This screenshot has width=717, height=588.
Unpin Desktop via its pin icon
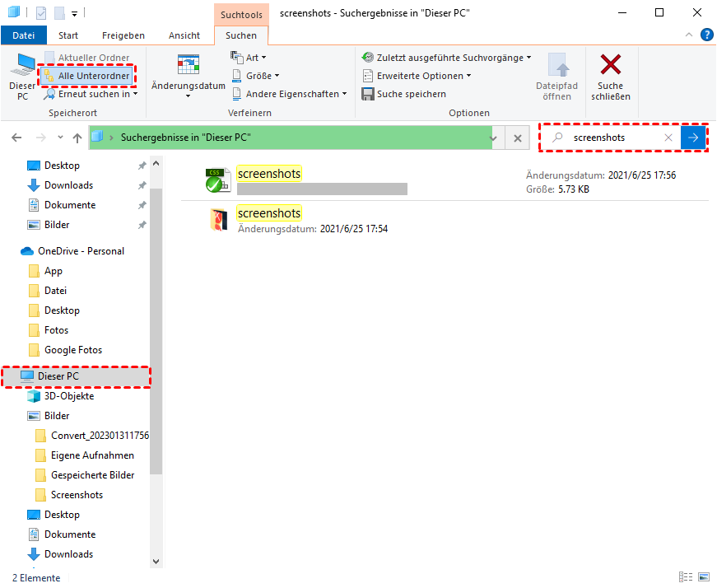tap(142, 166)
